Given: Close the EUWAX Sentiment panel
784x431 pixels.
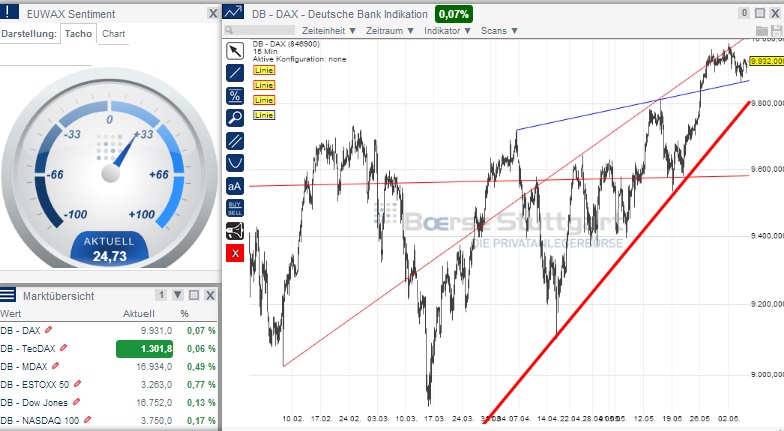Looking at the screenshot, I should [213, 14].
